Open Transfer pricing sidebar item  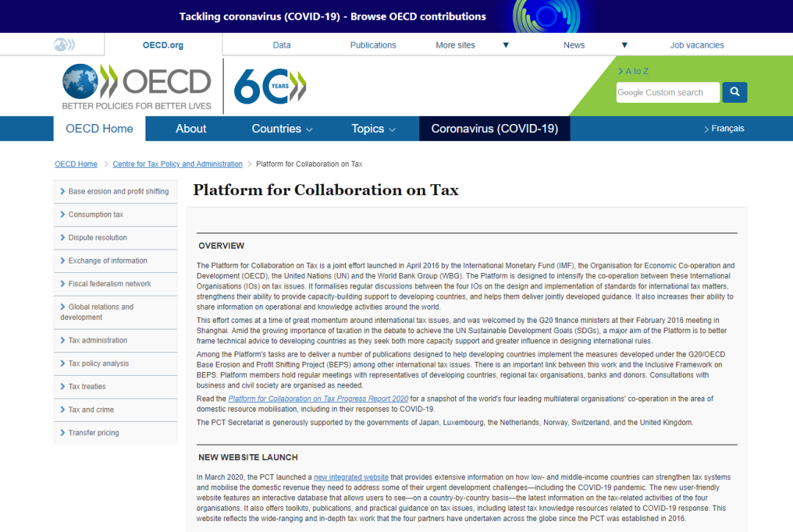point(115,433)
